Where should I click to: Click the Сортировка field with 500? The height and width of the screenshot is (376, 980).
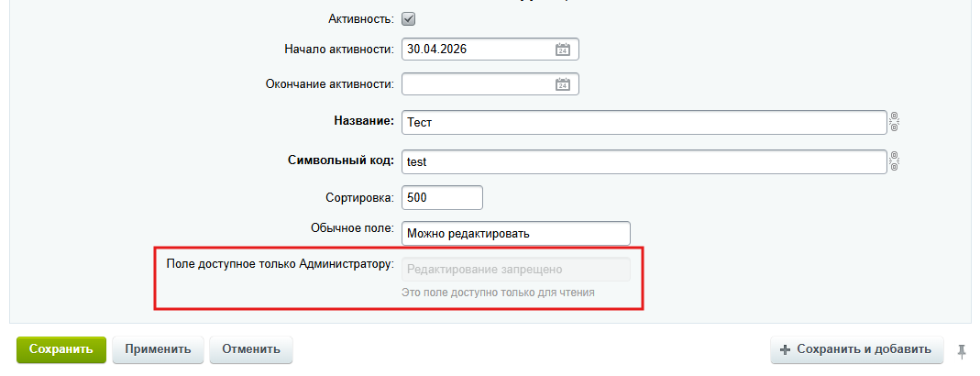coord(441,197)
